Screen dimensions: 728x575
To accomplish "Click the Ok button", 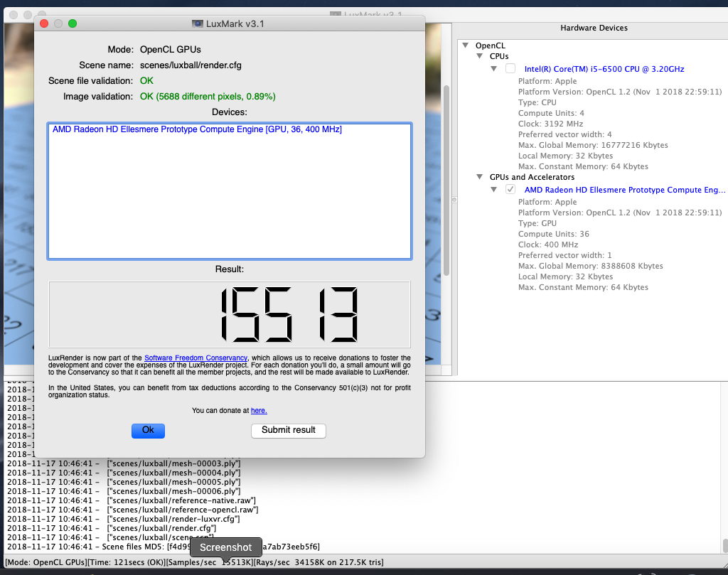I will click(148, 430).
